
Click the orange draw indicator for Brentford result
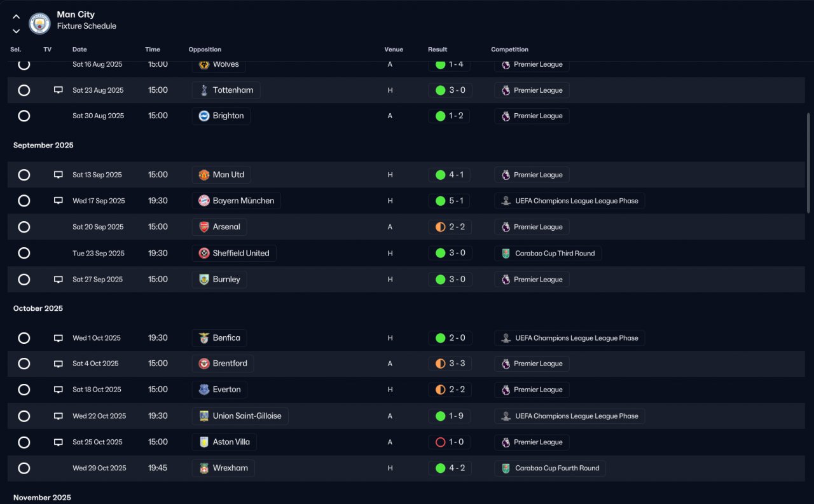[440, 364]
